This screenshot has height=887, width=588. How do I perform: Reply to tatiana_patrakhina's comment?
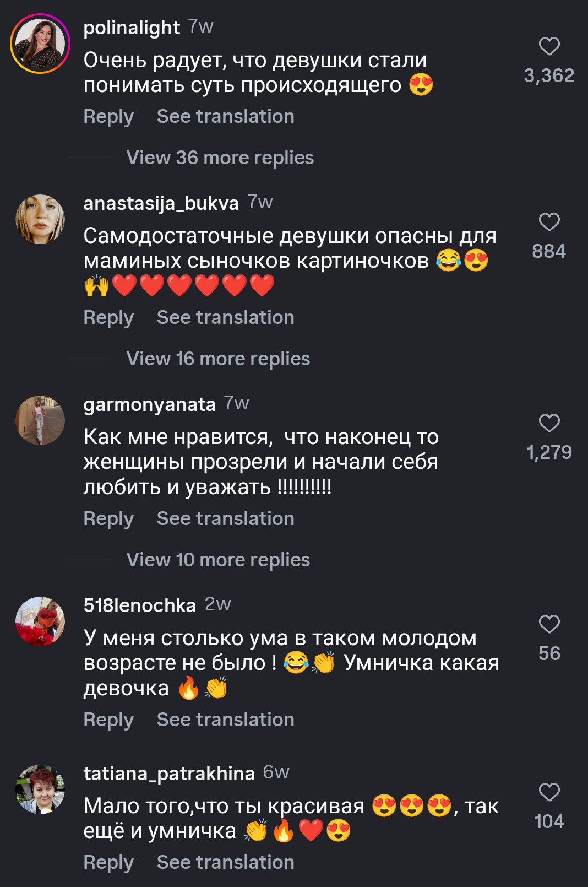(108, 863)
